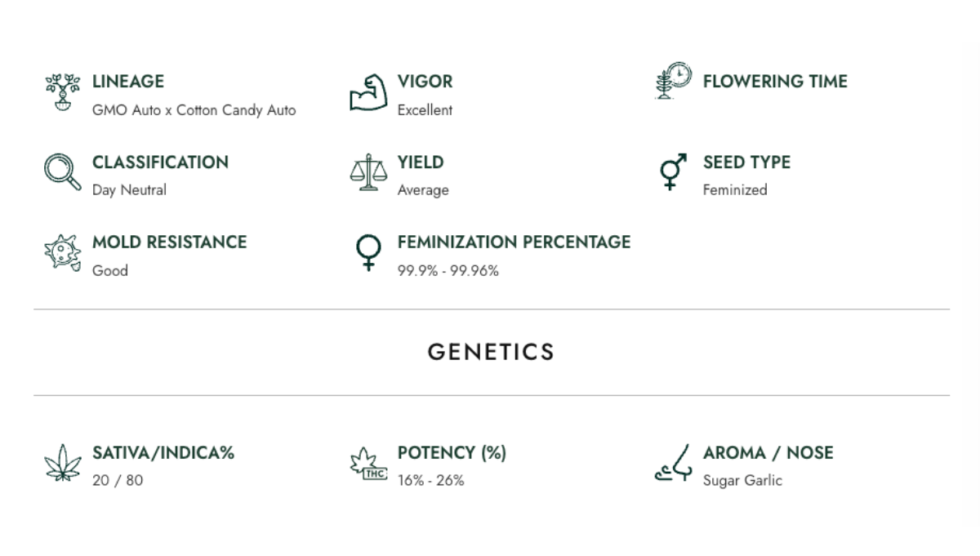This screenshot has height=556, width=980.
Task: Click the FLOWERING TIME label
Action: pyautogui.click(x=775, y=82)
